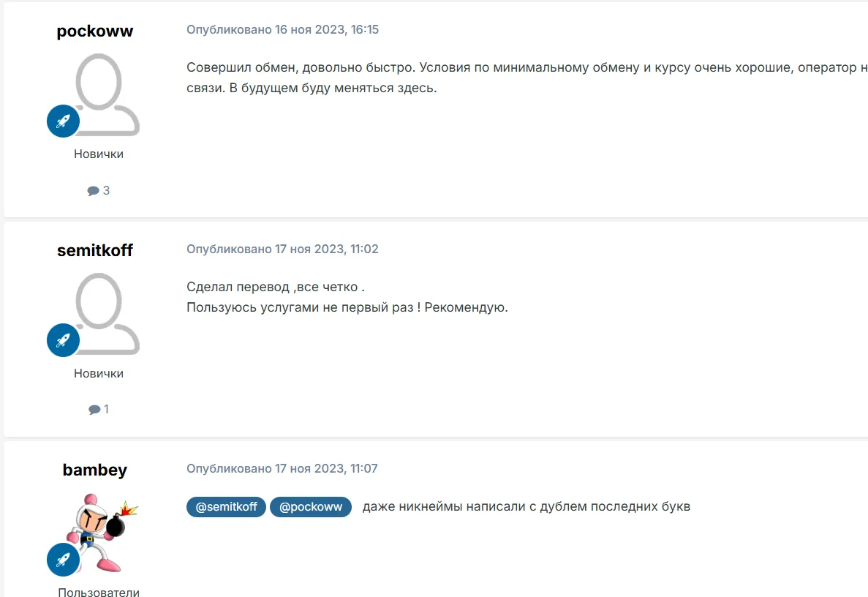The height and width of the screenshot is (597, 868).
Task: Open the semitkoff username link
Action: point(94,250)
